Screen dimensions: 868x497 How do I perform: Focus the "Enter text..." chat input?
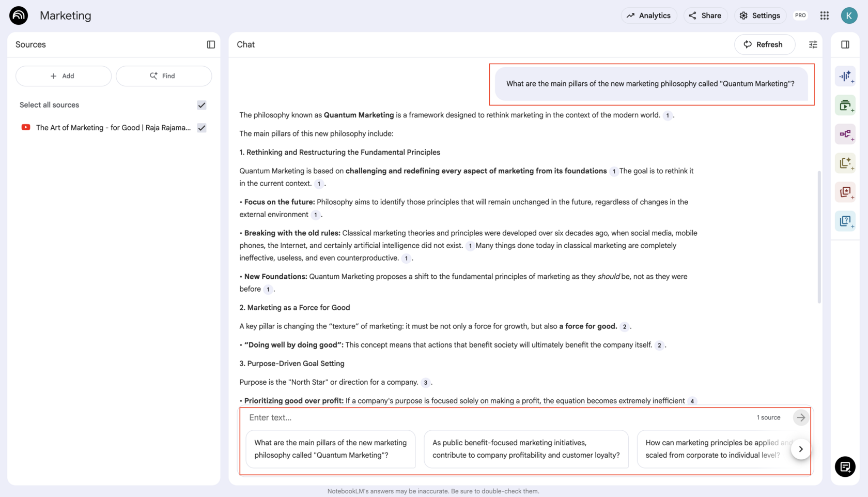tap(498, 417)
